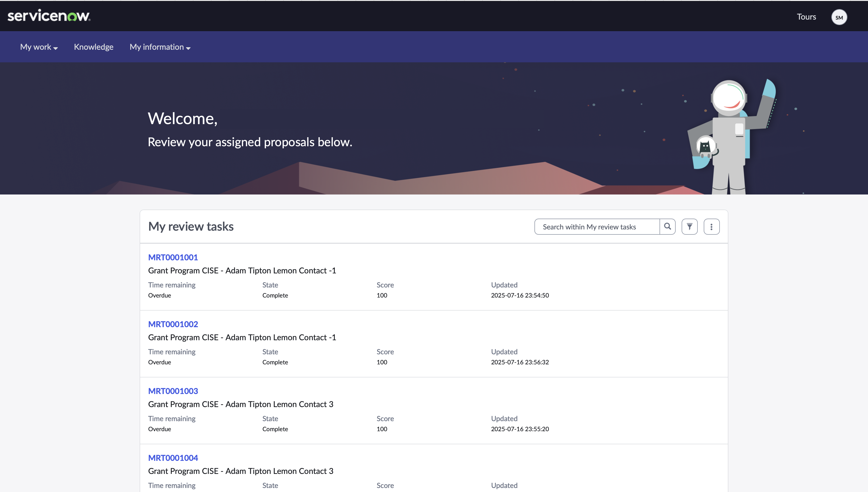This screenshot has width=868, height=492.
Task: Click the ServiceNow logo
Action: (49, 16)
